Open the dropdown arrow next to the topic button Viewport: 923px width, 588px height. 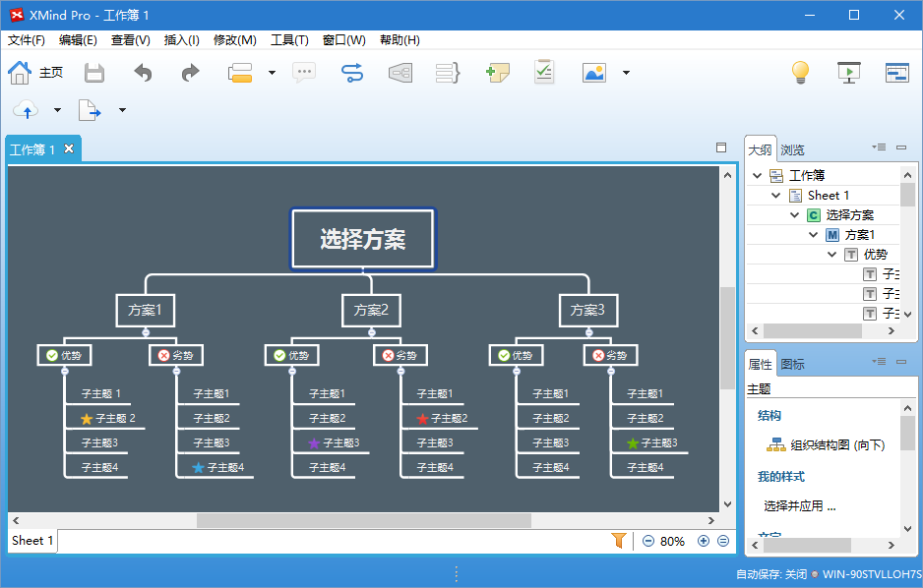click(x=272, y=73)
